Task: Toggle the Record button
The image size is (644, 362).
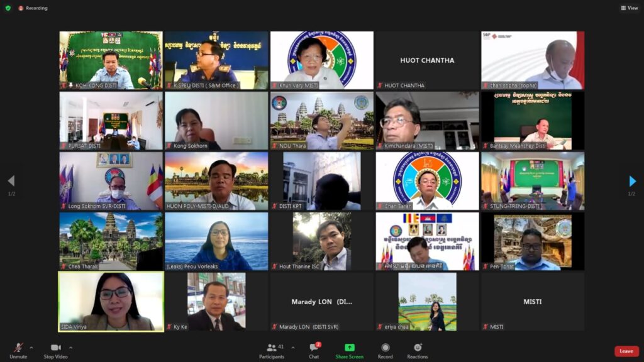Action: (385, 348)
